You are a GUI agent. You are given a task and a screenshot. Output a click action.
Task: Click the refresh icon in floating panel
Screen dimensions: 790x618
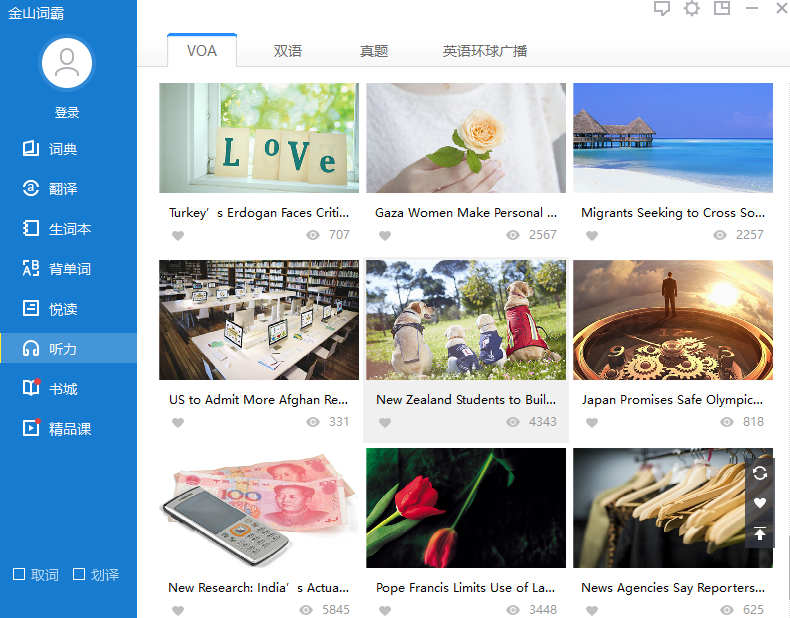click(760, 473)
